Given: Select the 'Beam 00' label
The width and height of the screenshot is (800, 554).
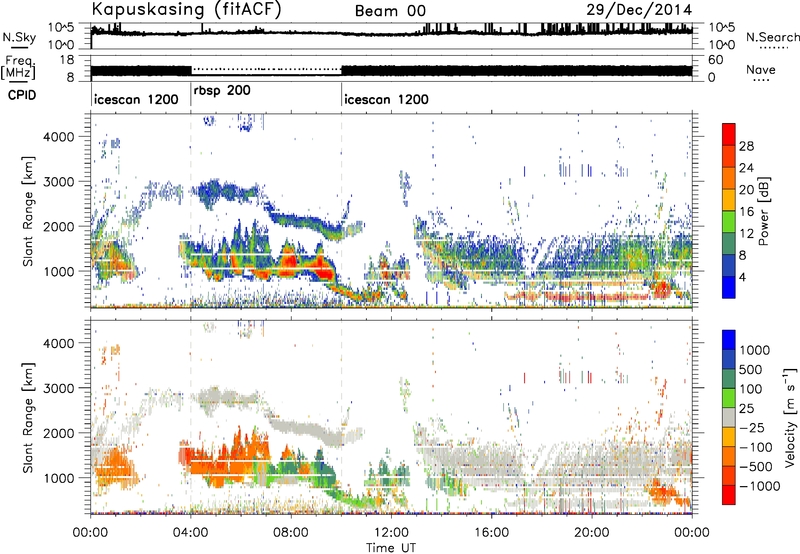Looking at the screenshot, I should 390,11.
